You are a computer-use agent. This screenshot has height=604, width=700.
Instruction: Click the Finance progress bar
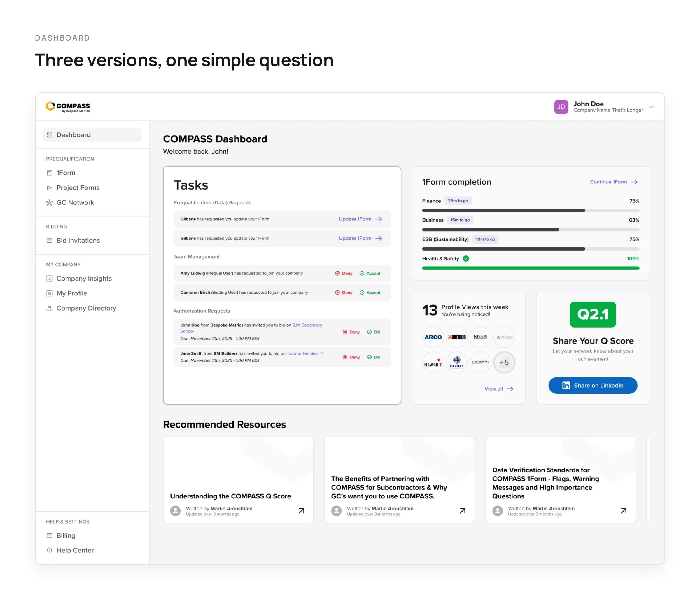point(531,211)
